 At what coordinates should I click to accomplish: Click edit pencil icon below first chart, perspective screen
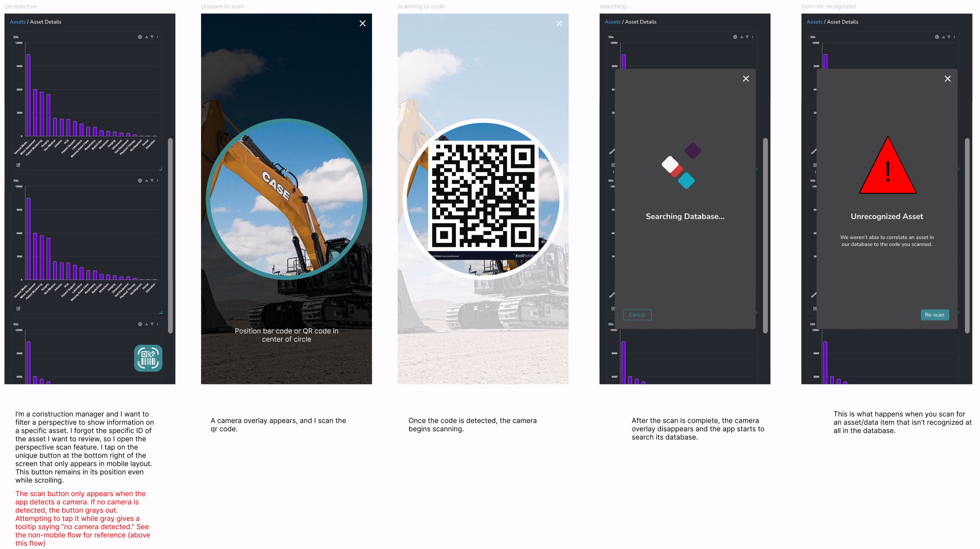(18, 165)
